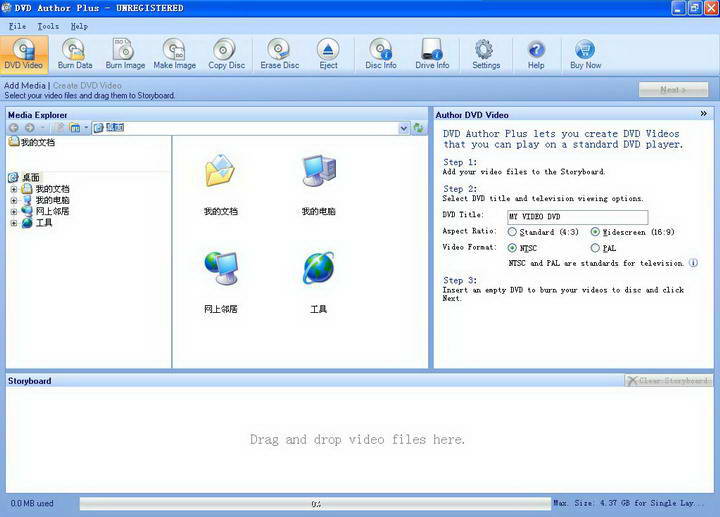Select 工具 in the folder tree

click(x=44, y=223)
